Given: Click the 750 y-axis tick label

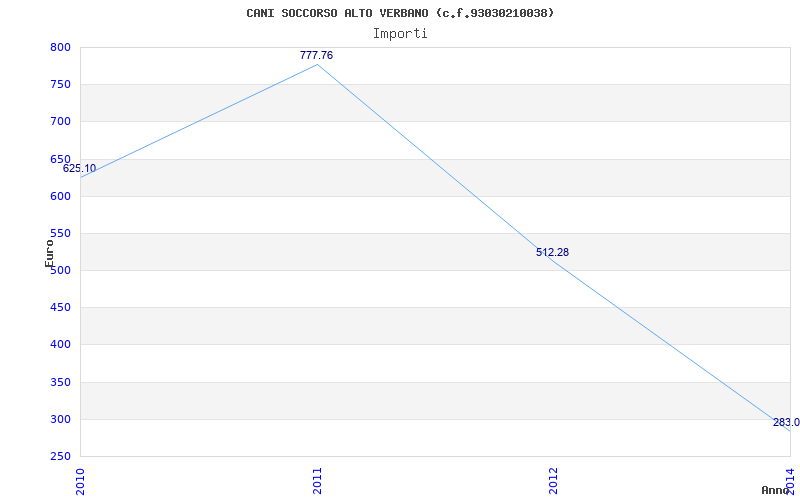Looking at the screenshot, I should coord(60,85).
